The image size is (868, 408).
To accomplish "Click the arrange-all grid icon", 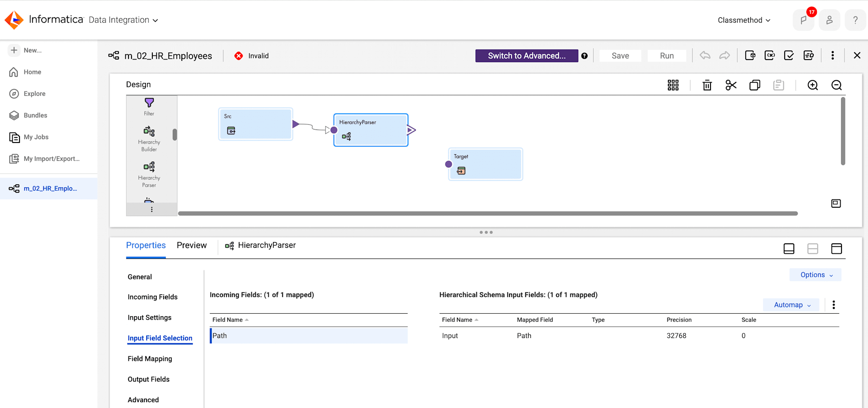I will pyautogui.click(x=673, y=85).
